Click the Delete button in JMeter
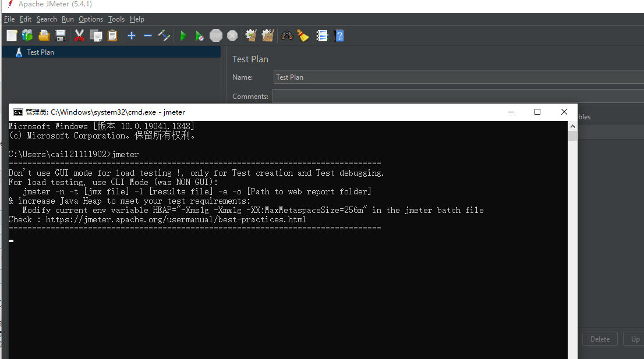The width and height of the screenshot is (644, 359). [600, 339]
